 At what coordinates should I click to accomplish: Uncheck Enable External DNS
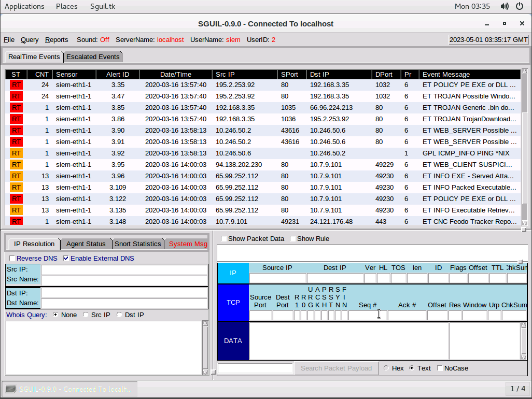pos(66,259)
